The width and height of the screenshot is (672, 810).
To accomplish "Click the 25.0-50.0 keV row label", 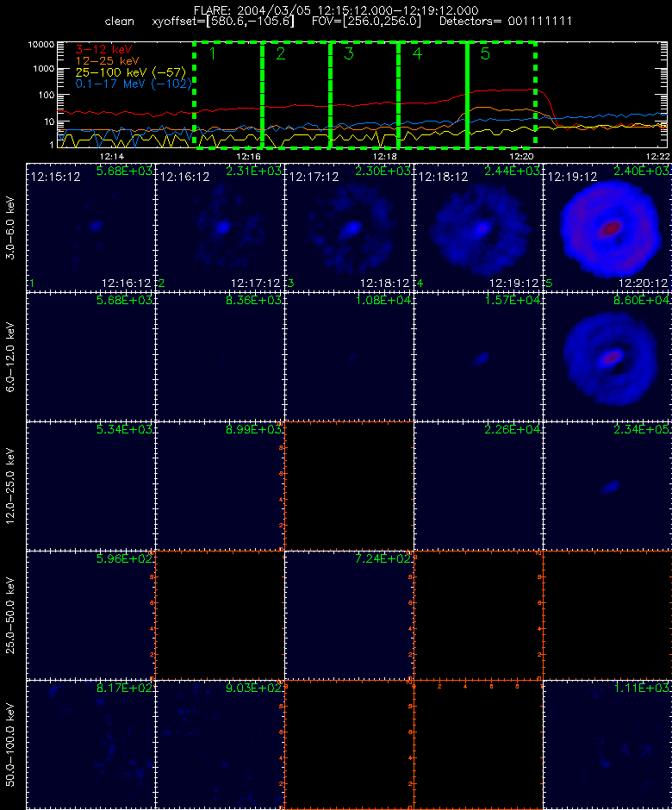I will 10,614.
